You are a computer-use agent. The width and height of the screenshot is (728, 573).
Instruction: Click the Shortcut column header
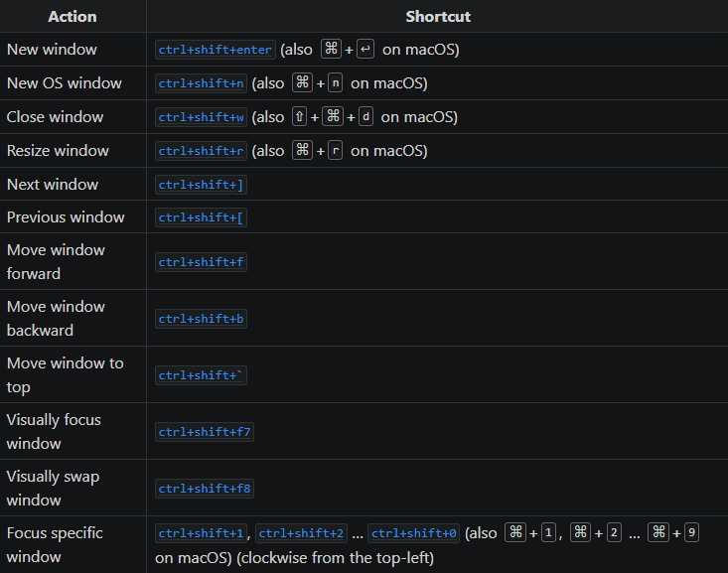437,17
